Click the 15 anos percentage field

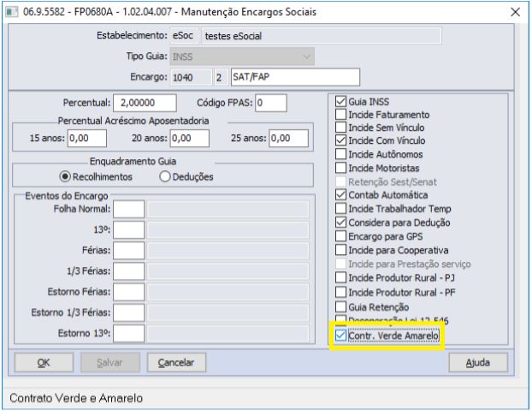pyautogui.click(x=87, y=138)
